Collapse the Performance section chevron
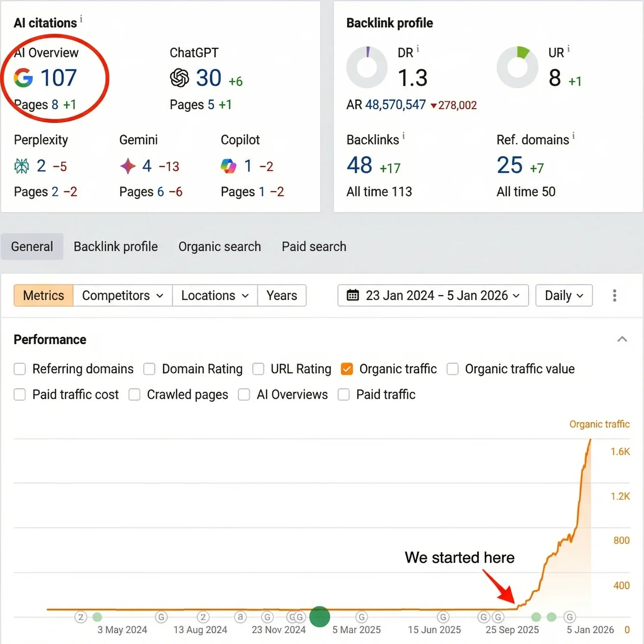The width and height of the screenshot is (644, 644). 622,339
